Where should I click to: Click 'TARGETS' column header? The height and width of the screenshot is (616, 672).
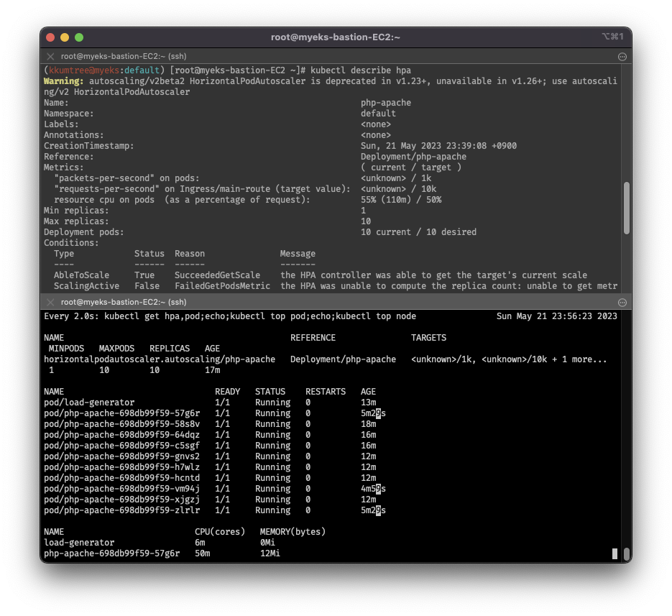point(428,338)
